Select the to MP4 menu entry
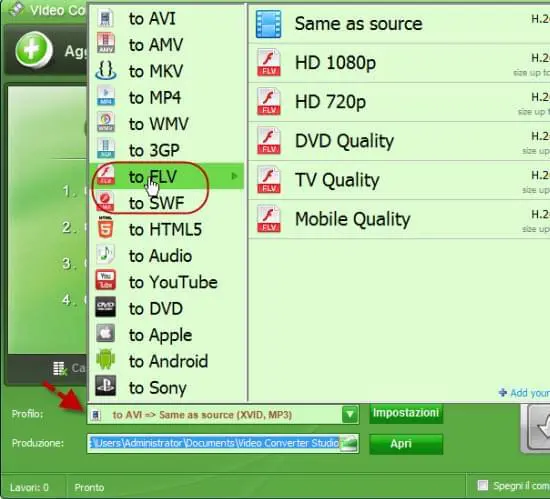This screenshot has width=550, height=499. coord(167,97)
